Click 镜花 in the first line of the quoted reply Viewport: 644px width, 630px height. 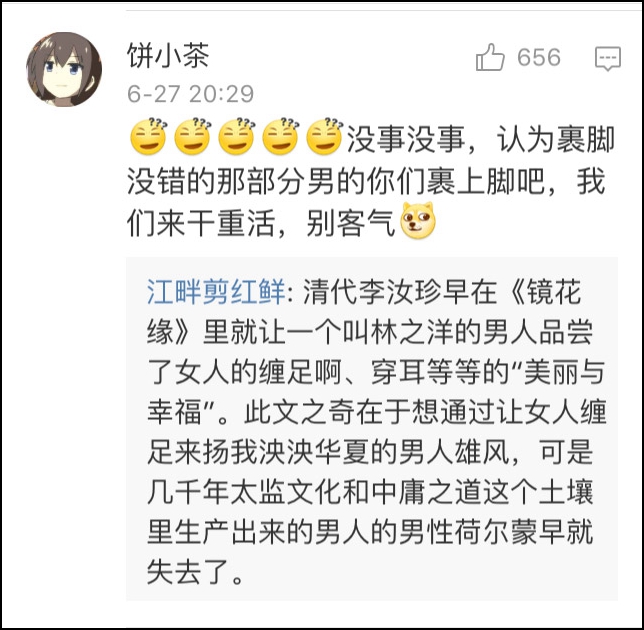pyautogui.click(x=554, y=292)
